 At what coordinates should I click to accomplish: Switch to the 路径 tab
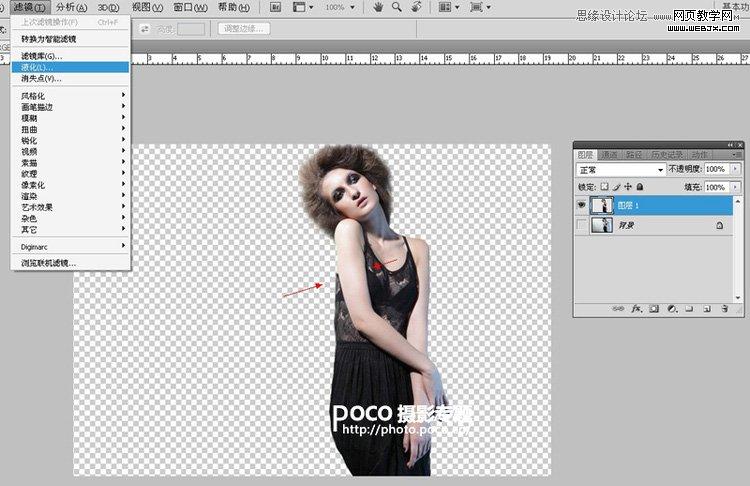click(634, 155)
